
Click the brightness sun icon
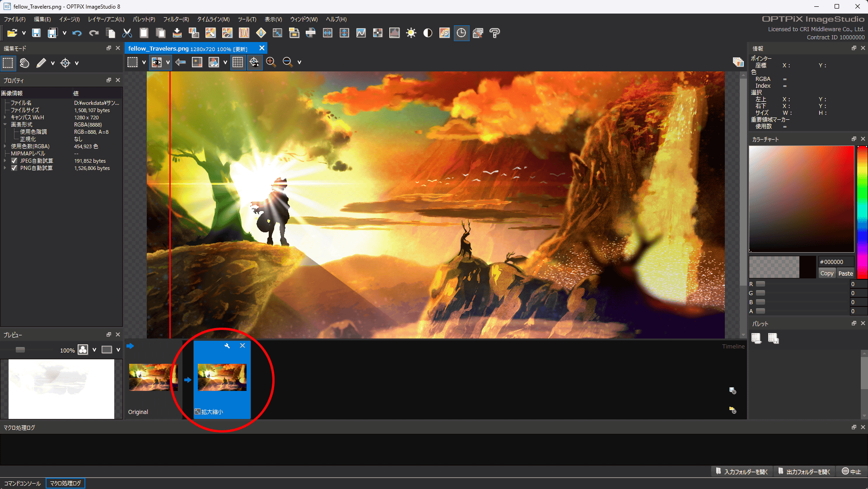coord(411,33)
